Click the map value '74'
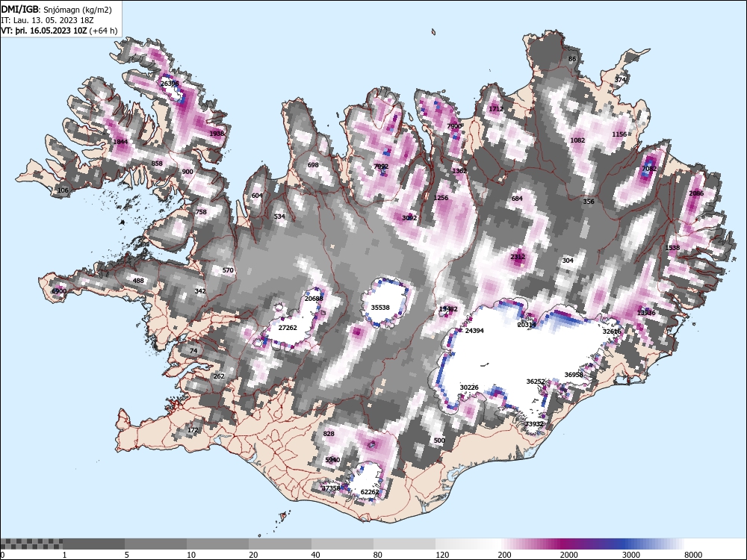The width and height of the screenshot is (747, 560). click(193, 351)
